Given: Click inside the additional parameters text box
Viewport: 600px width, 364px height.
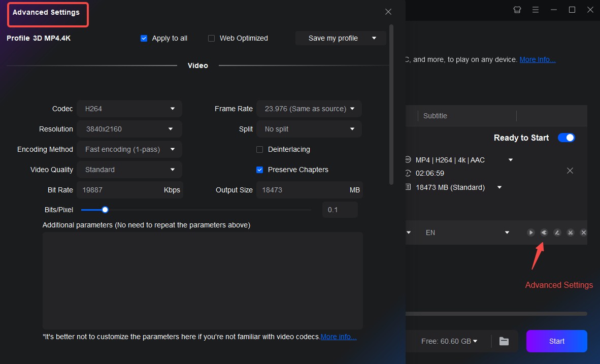Looking at the screenshot, I should [203, 279].
